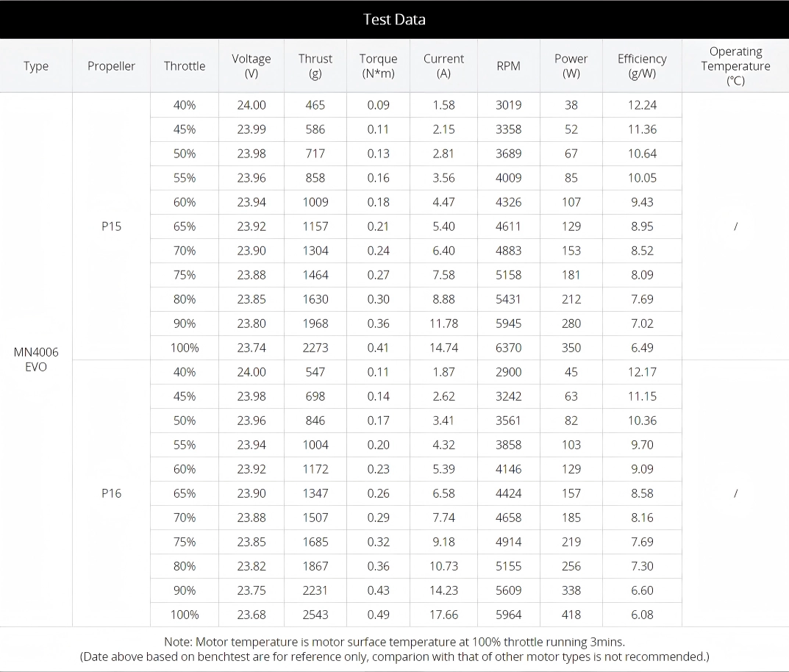Click the Test Data title bar
This screenshot has width=789, height=672.
pyautogui.click(x=394, y=20)
